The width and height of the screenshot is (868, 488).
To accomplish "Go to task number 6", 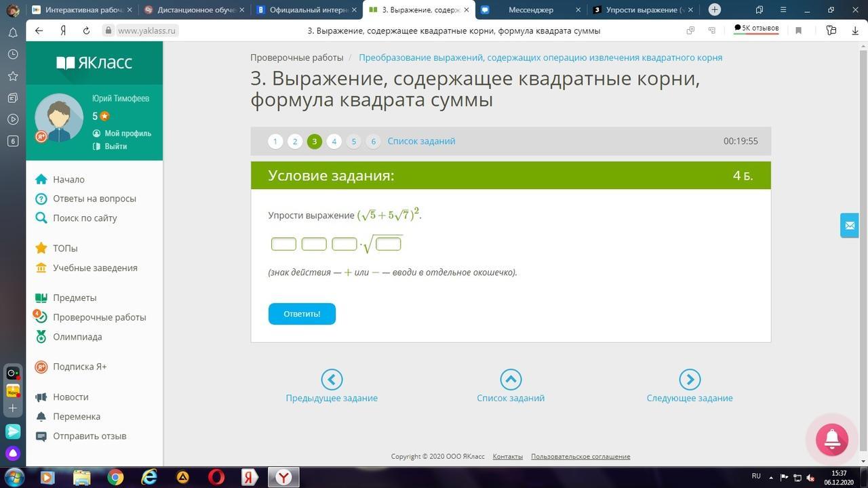I will (373, 141).
